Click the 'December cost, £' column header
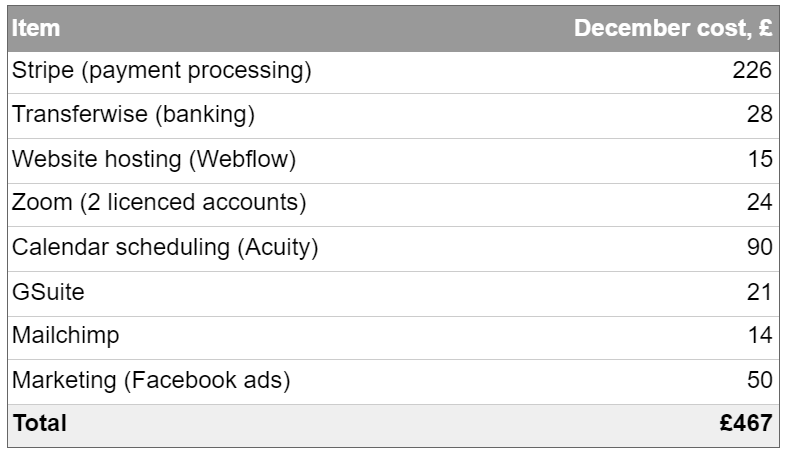Image resolution: width=790 pixels, height=452 pixels. 673,28
